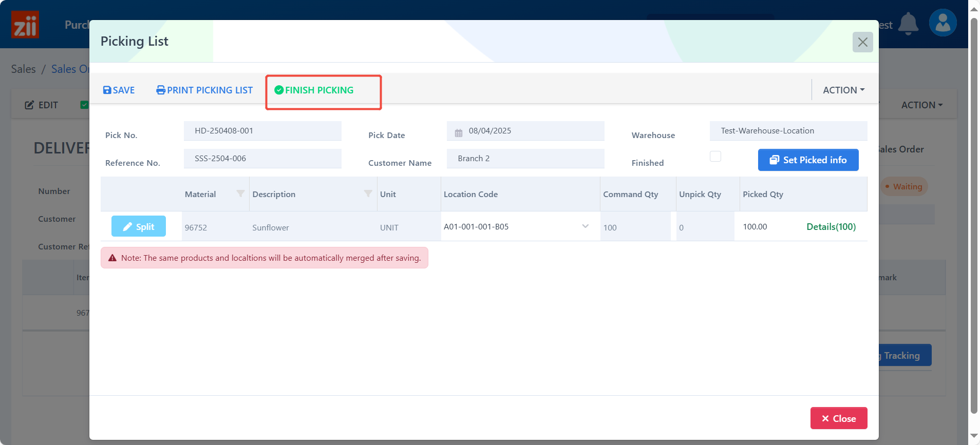Open the background page ACTION menu

[x=921, y=105]
